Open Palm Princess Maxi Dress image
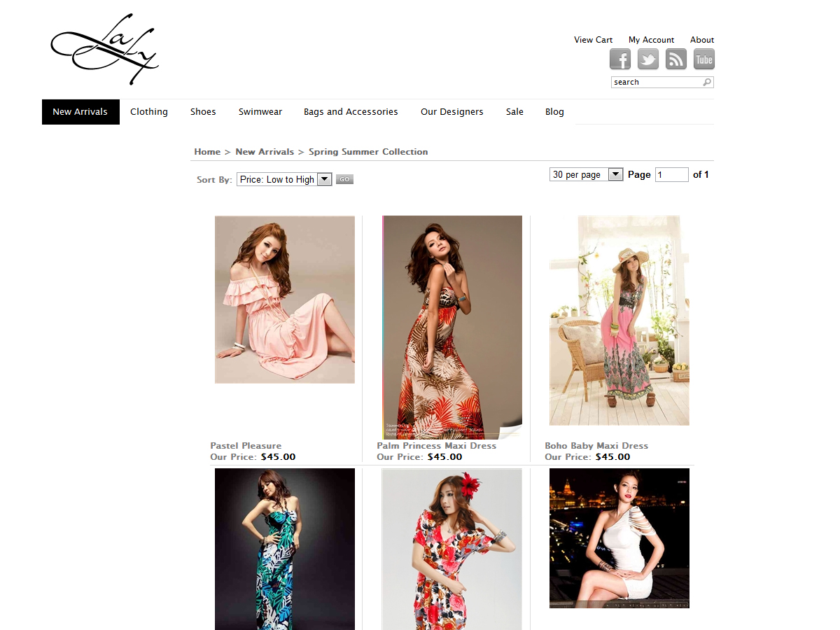The image size is (840, 630). [x=452, y=328]
